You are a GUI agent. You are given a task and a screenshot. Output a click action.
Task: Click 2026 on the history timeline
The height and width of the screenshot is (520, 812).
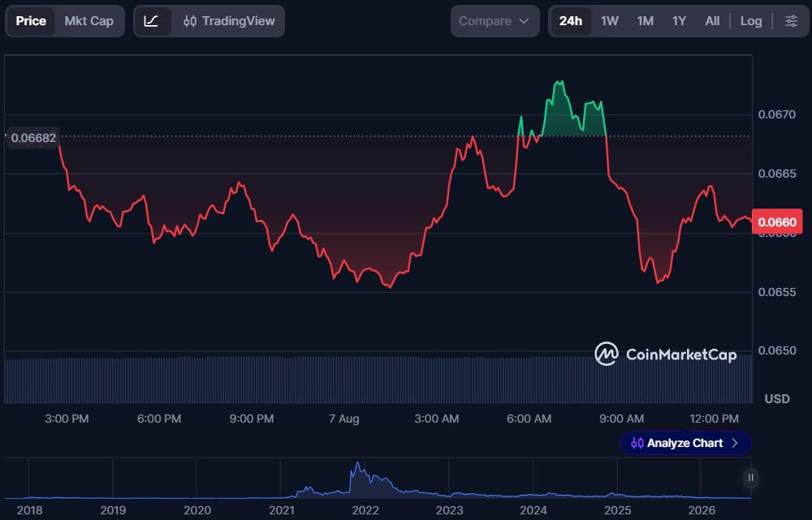coord(702,510)
